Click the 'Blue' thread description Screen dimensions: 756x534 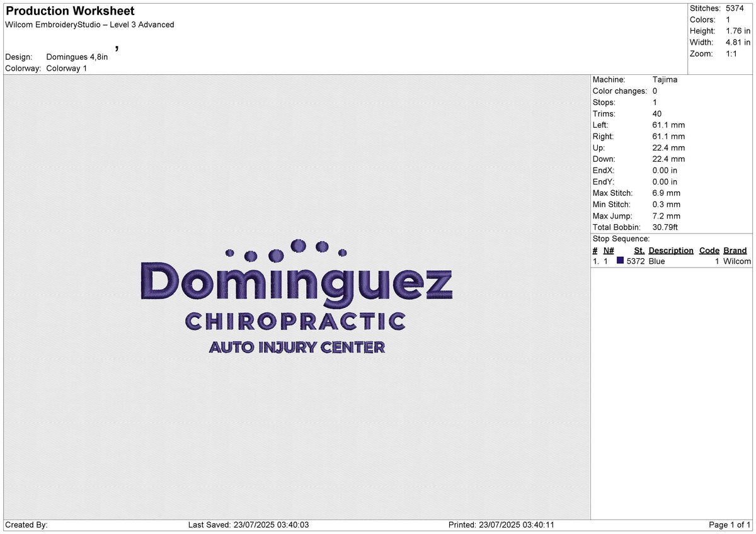tap(656, 261)
